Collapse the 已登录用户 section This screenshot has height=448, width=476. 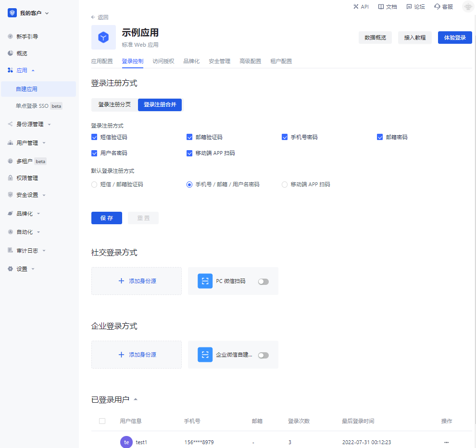click(x=136, y=399)
